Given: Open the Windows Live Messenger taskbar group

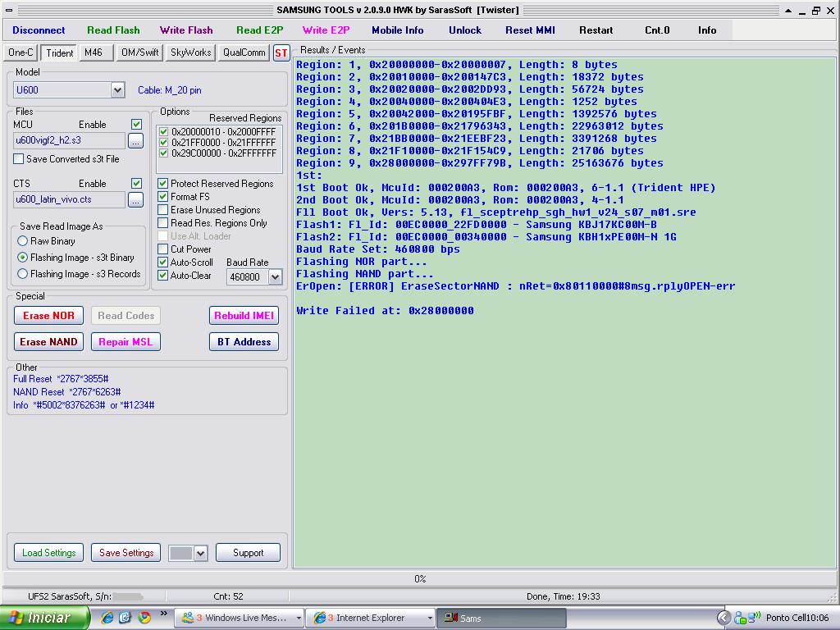Looking at the screenshot, I should tap(239, 619).
